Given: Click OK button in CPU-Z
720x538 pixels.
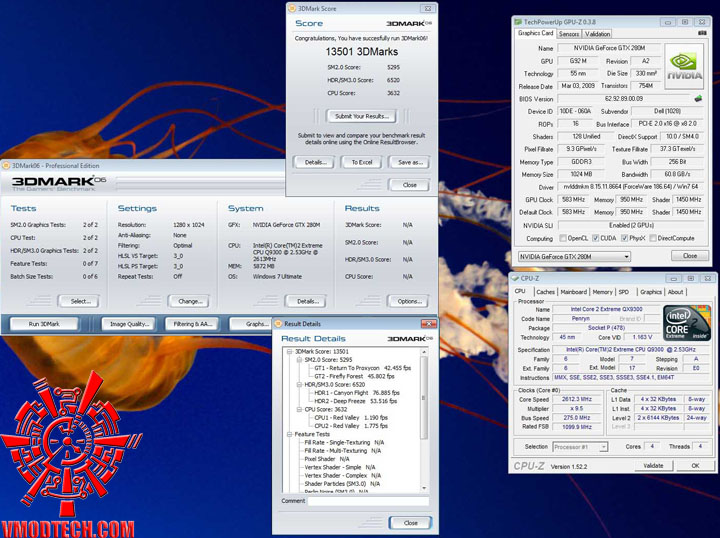Looking at the screenshot, I should coord(695,465).
